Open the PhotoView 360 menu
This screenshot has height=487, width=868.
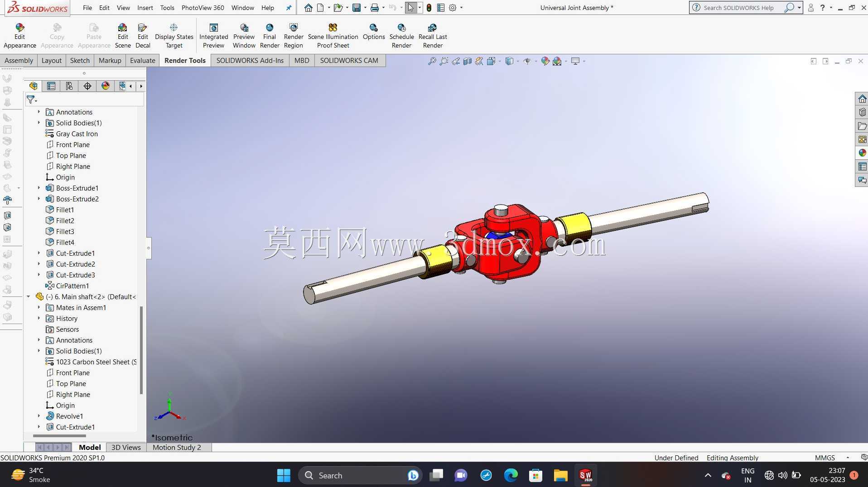pos(203,8)
